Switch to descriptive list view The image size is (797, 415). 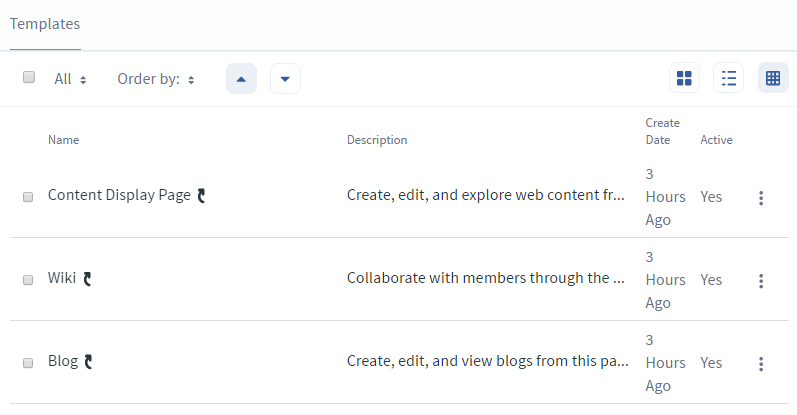pyautogui.click(x=728, y=78)
